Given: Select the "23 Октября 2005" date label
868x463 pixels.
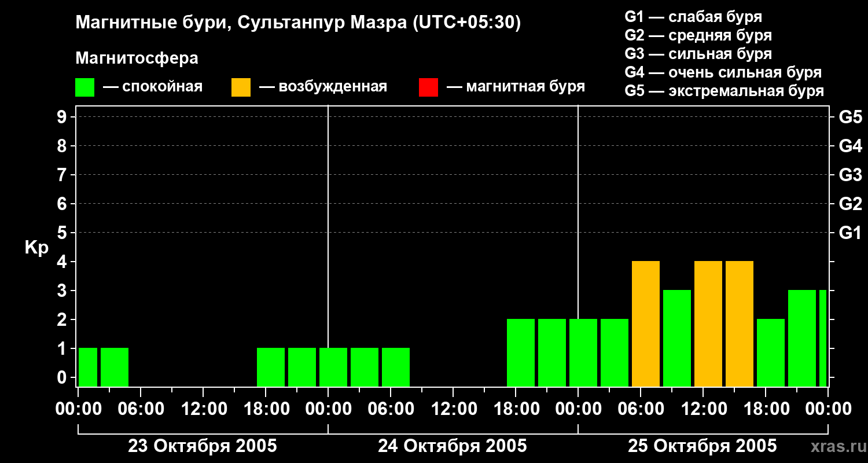Looking at the screenshot, I should [x=203, y=446].
